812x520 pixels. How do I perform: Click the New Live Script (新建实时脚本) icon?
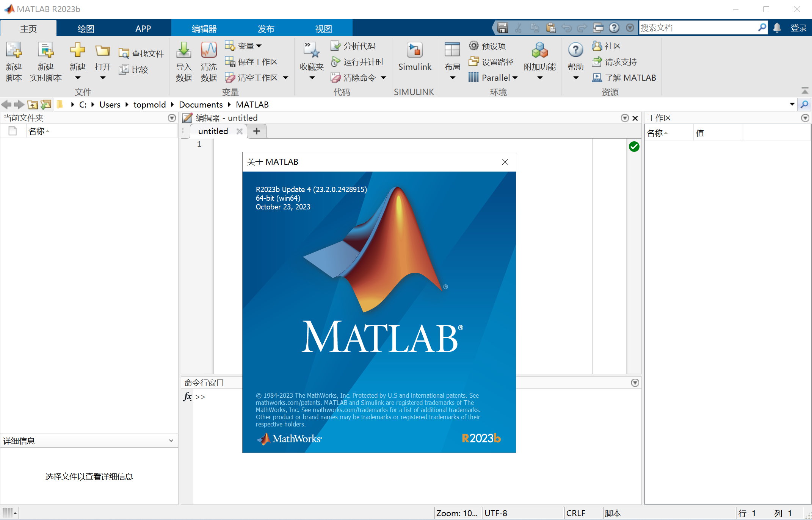pos(46,51)
